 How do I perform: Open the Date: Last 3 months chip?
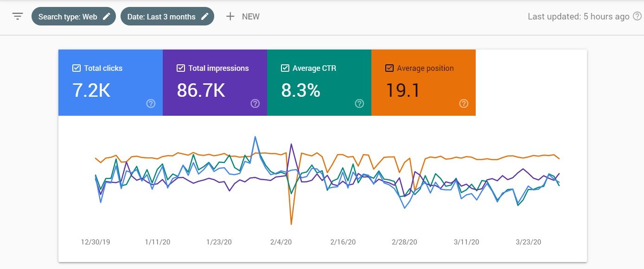161,17
